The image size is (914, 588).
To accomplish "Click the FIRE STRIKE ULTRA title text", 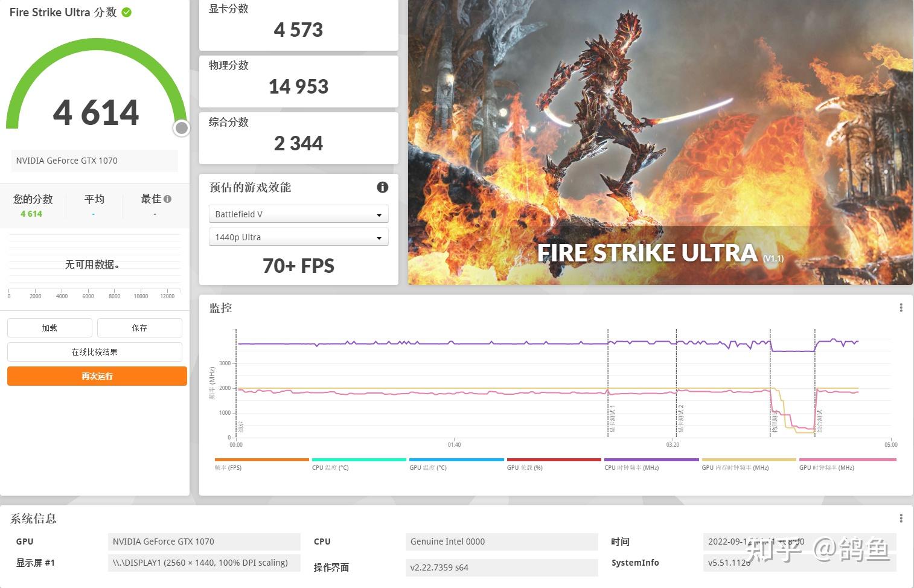I will 648,253.
